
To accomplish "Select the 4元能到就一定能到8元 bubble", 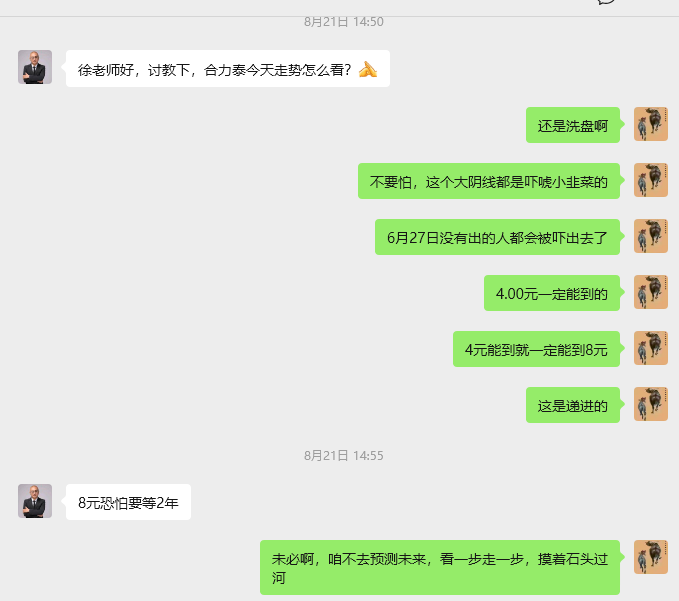I will coord(537,349).
